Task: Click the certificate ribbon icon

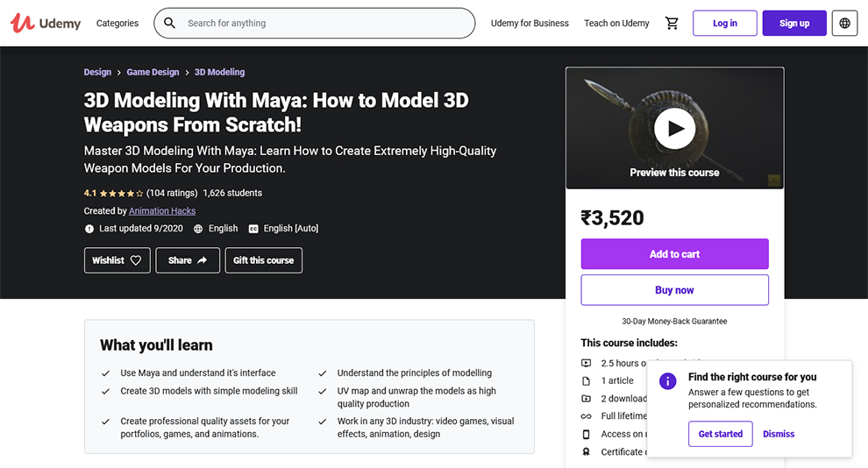Action: pos(586,452)
